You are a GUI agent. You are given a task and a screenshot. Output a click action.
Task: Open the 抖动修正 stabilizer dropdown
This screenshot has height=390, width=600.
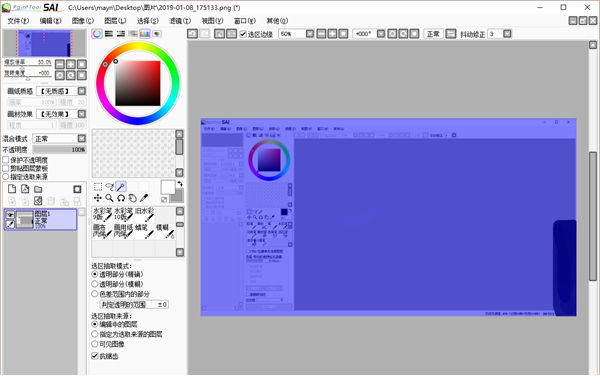pos(507,34)
